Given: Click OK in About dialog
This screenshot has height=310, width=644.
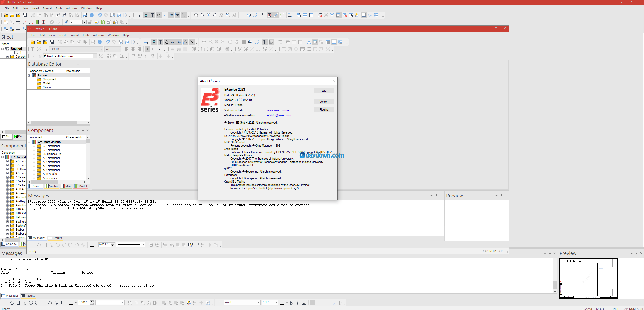Looking at the screenshot, I should coord(324,91).
